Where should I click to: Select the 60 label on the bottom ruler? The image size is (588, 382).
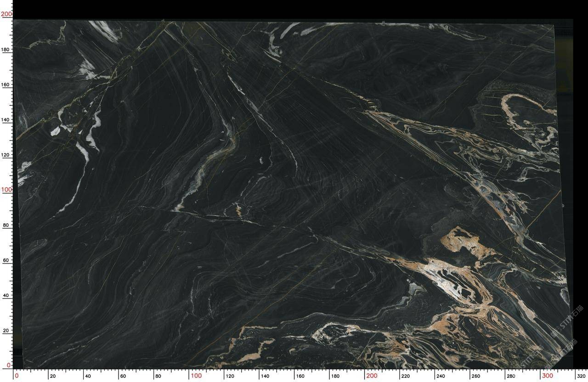point(123,376)
